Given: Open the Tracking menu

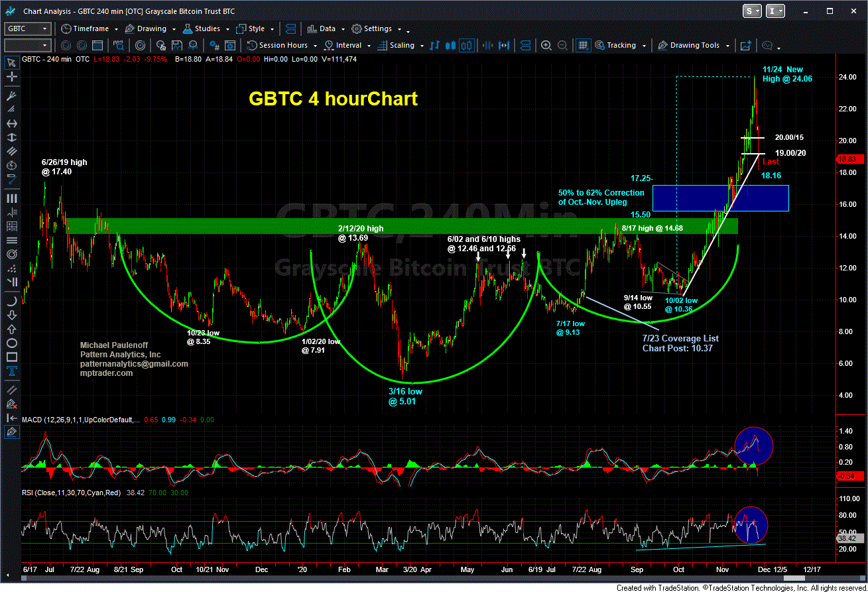Looking at the screenshot, I should 621,46.
